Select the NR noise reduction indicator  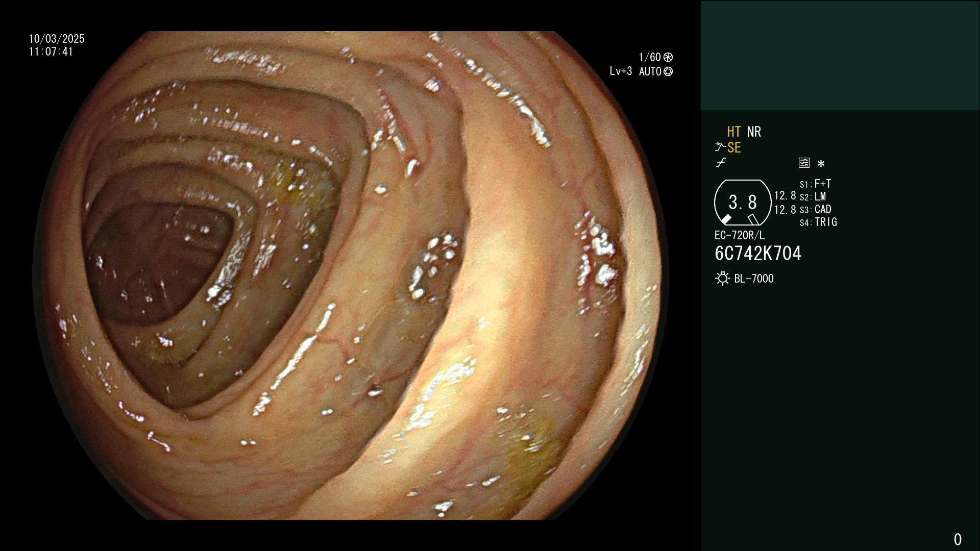point(754,132)
